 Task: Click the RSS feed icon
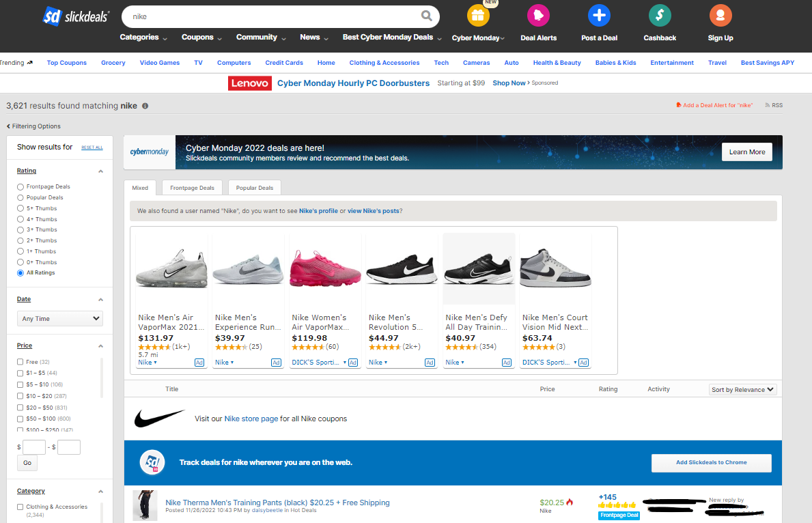768,105
